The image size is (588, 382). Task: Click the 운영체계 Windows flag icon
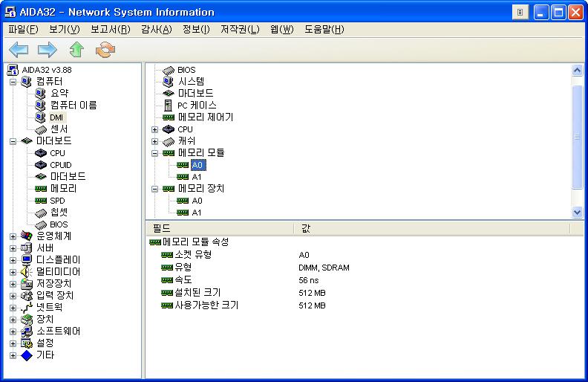pyautogui.click(x=26, y=236)
